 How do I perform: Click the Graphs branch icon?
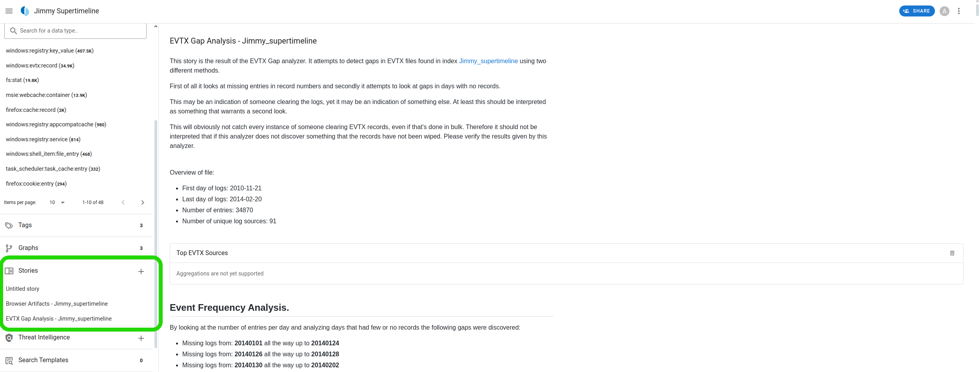(x=9, y=248)
